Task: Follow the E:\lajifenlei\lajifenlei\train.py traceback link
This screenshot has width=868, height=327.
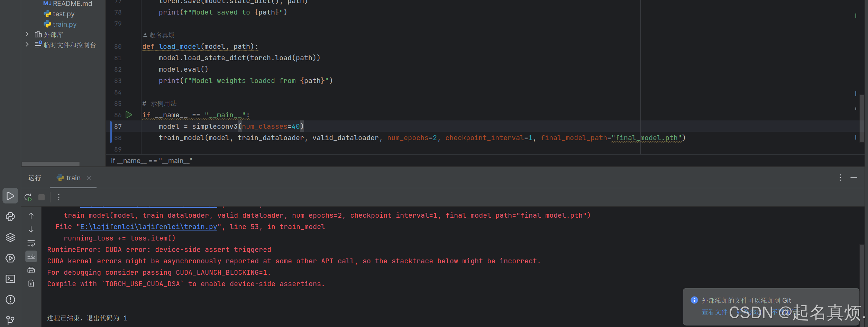Action: [x=149, y=227]
